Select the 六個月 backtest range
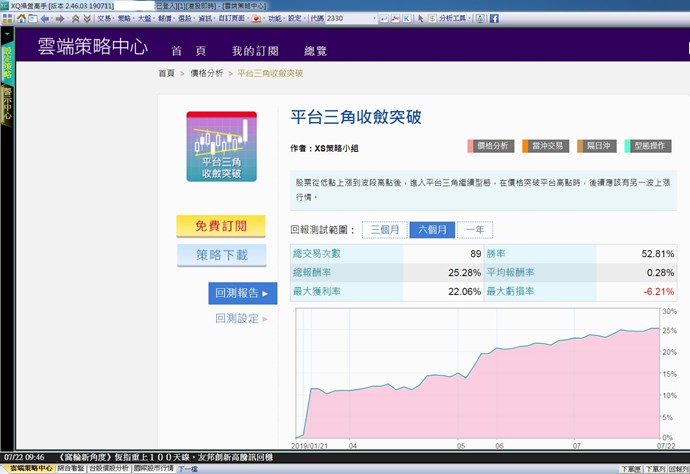The height and width of the screenshot is (474, 690). (x=431, y=229)
